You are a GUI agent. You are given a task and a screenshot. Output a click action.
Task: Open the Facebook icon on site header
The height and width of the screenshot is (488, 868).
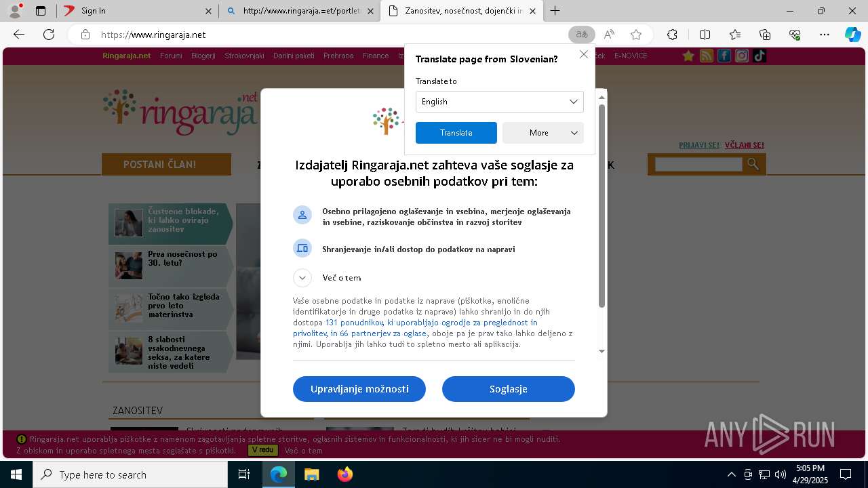tap(724, 56)
